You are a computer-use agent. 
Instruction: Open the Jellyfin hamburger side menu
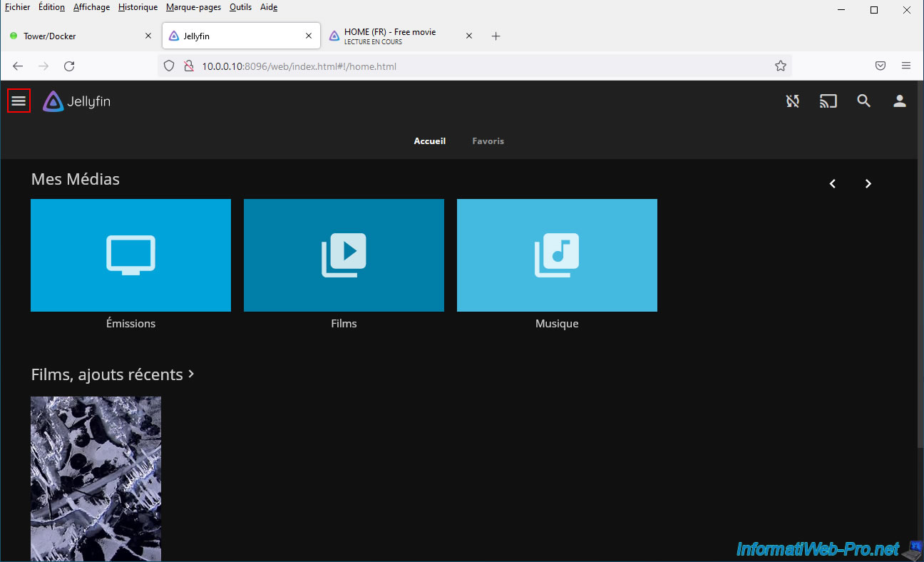(19, 101)
